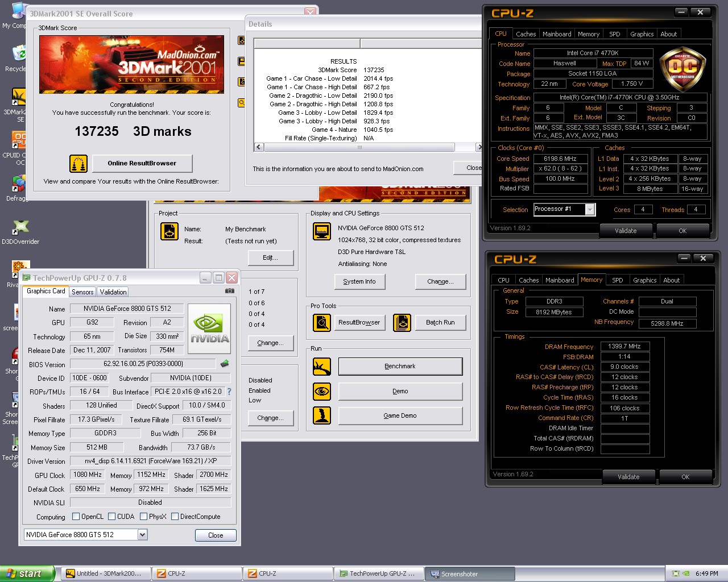Image resolution: width=728 pixels, height=582 pixels.
Task: Toggle the DirectCompute checkbox in GPU-Z
Action: click(x=175, y=517)
